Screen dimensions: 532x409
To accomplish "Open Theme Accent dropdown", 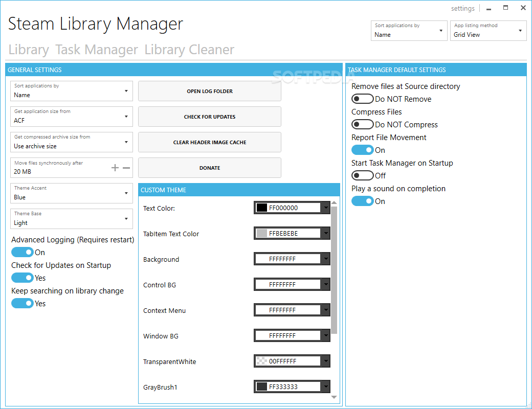I will point(72,193).
